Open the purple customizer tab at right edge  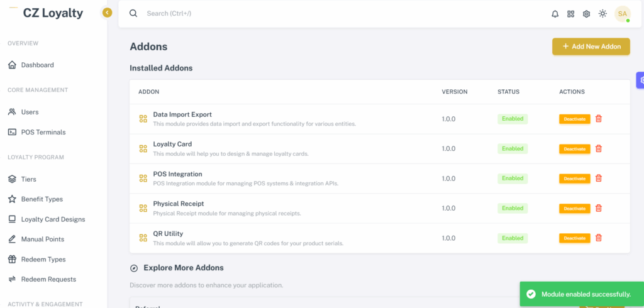coord(640,80)
